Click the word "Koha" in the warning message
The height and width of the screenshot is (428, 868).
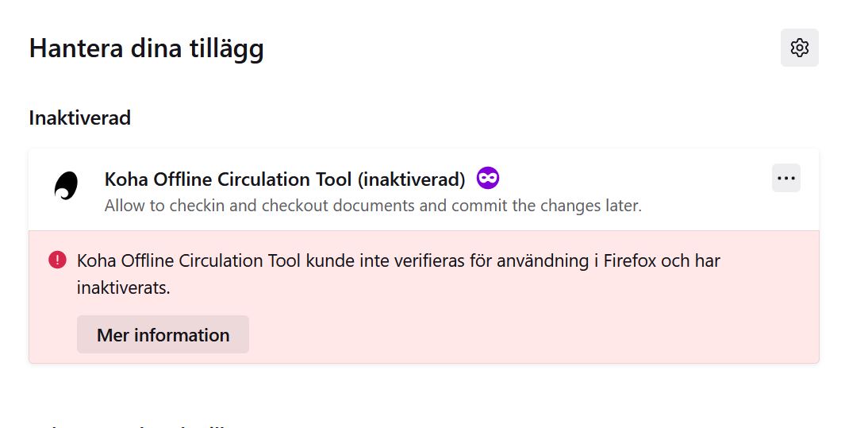(x=97, y=260)
